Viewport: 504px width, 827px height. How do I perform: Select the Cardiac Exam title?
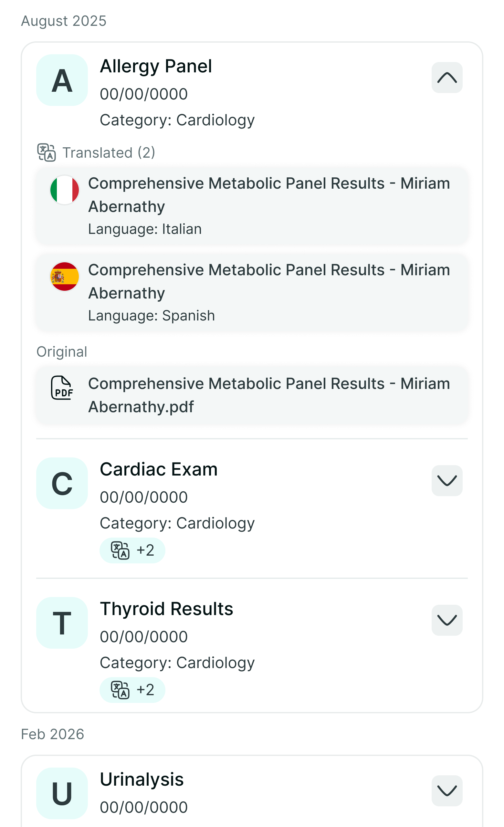[159, 469]
